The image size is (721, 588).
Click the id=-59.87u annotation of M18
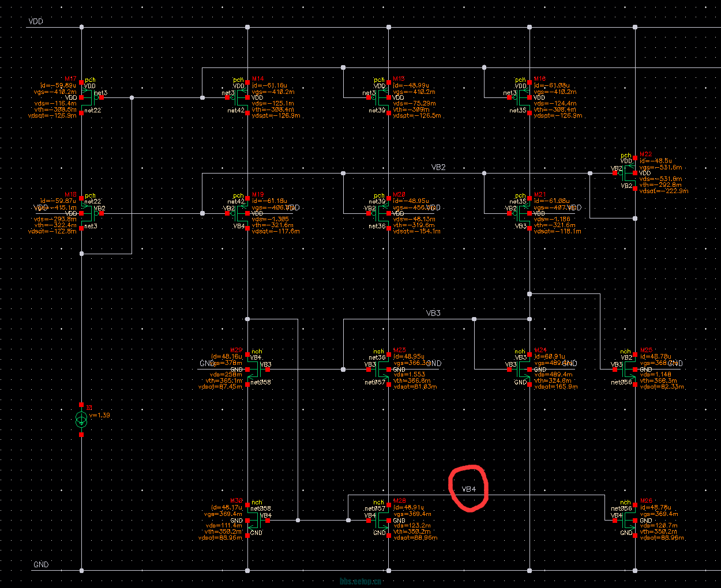coord(58,201)
